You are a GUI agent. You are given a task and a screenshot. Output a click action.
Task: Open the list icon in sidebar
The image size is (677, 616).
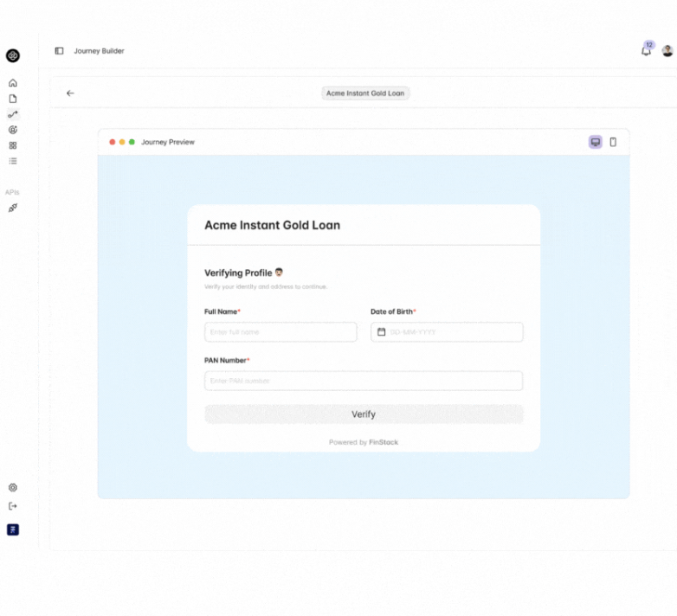click(13, 161)
